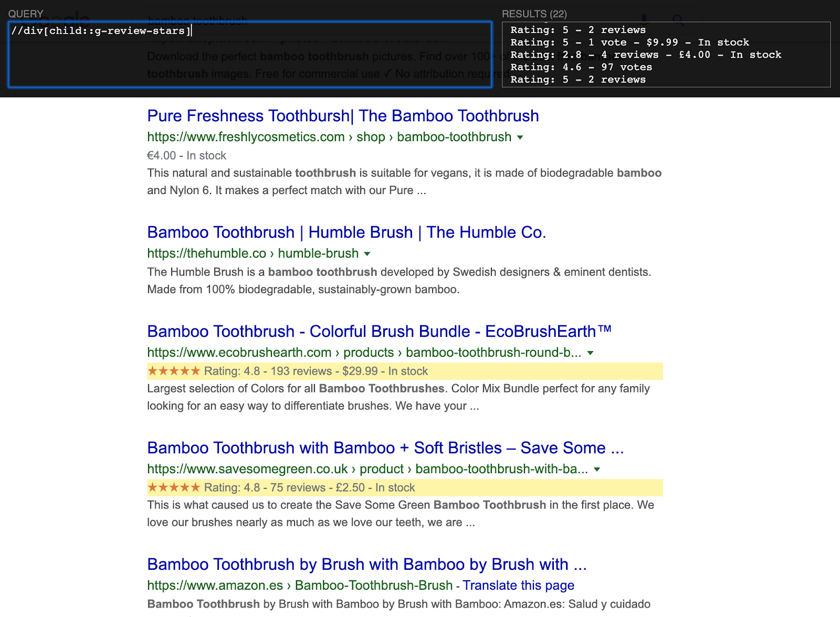Open the 'Humble Brush | The Humble Co.' result

(346, 232)
